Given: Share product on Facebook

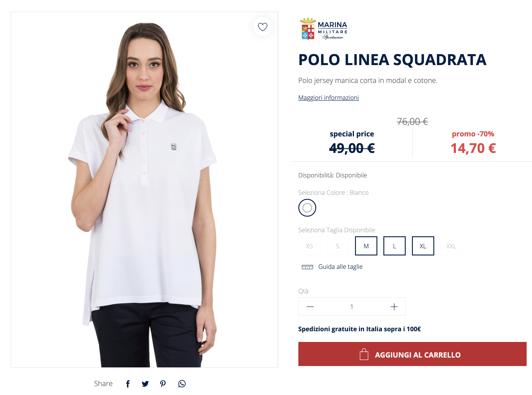Looking at the screenshot, I should click(x=128, y=384).
